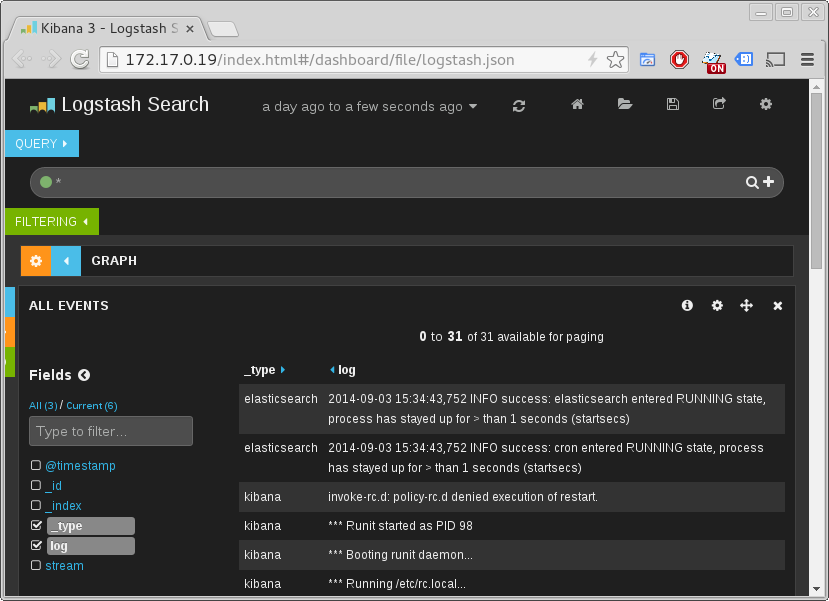
Task: Show Current (6) fields
Action: [92, 405]
